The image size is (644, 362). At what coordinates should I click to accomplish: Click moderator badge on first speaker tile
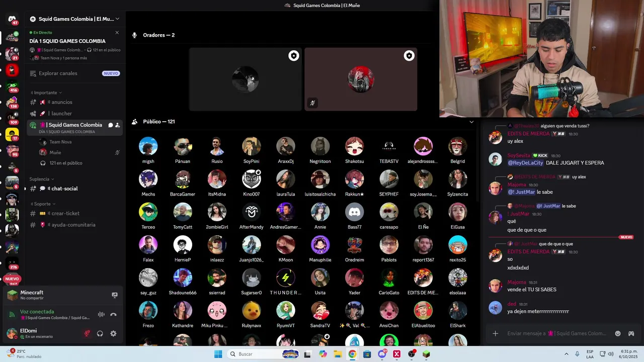coord(294,56)
